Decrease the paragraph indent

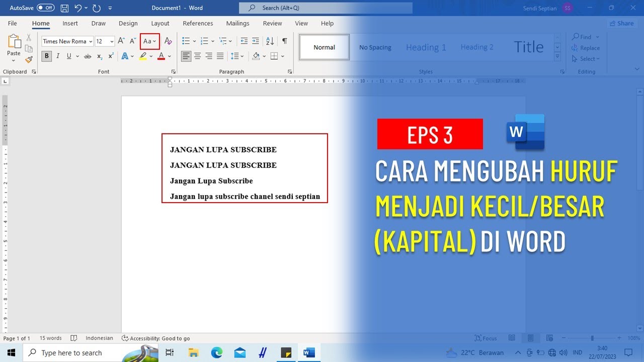click(244, 41)
